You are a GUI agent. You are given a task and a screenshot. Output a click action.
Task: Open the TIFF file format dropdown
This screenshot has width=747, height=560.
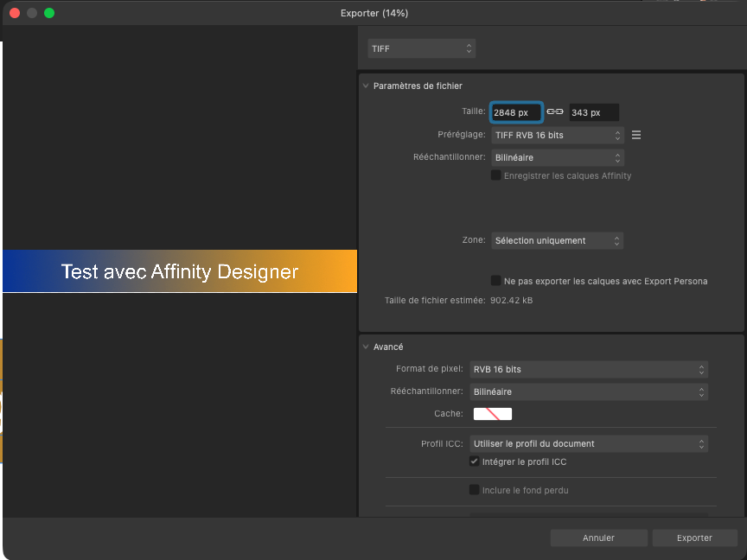(421, 48)
